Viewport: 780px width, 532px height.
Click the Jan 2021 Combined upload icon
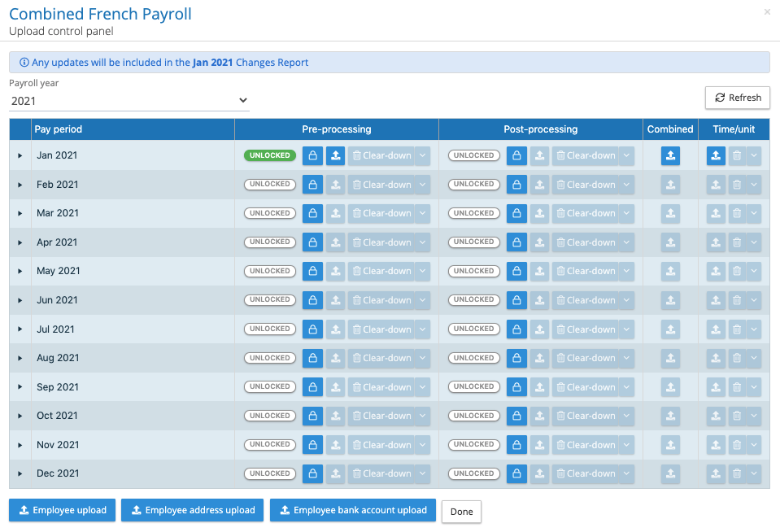pos(670,155)
